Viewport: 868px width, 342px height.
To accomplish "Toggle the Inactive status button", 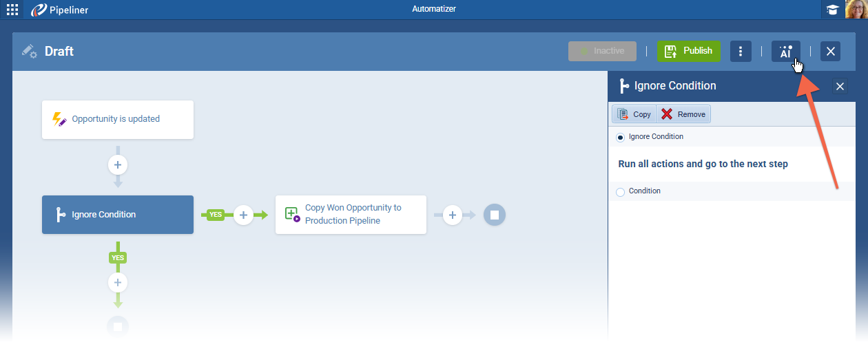I will [x=602, y=51].
